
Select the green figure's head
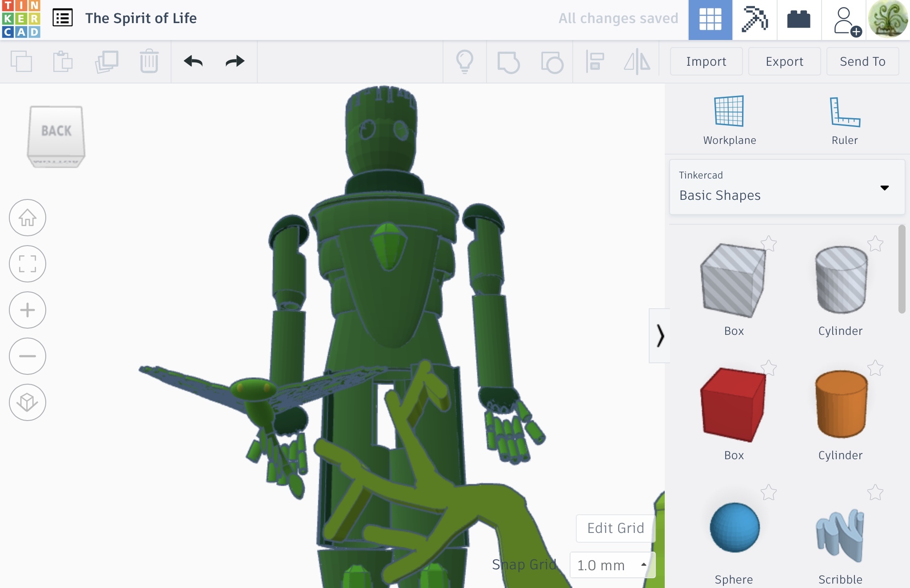pos(382,131)
